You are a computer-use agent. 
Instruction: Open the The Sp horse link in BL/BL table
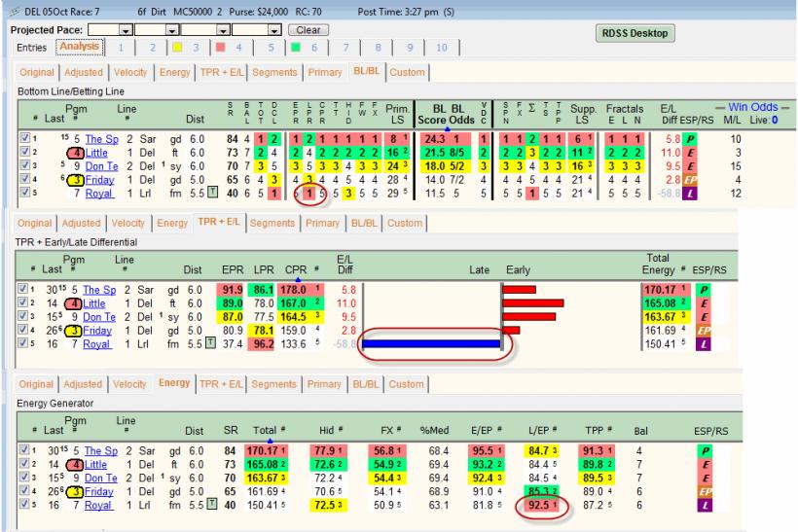pyautogui.click(x=102, y=139)
